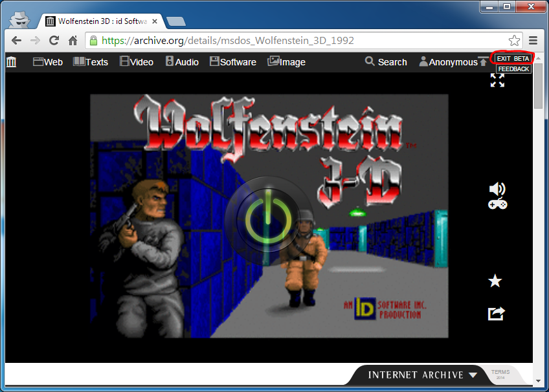Start the game with the power button
Viewport: 549px width, 392px height.
(268, 221)
